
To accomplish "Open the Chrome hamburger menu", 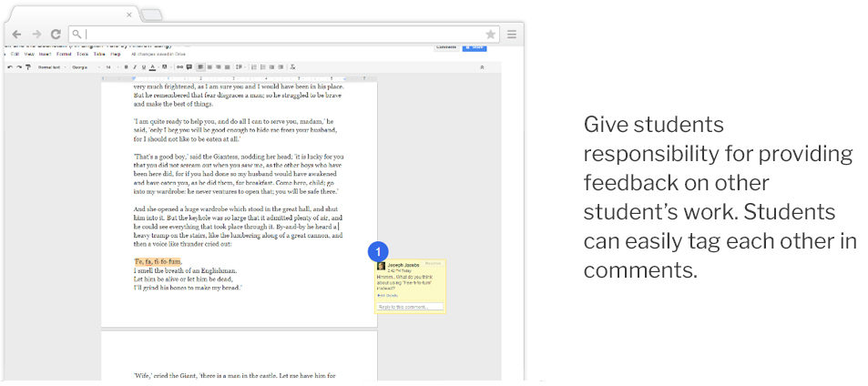I will tap(512, 35).
